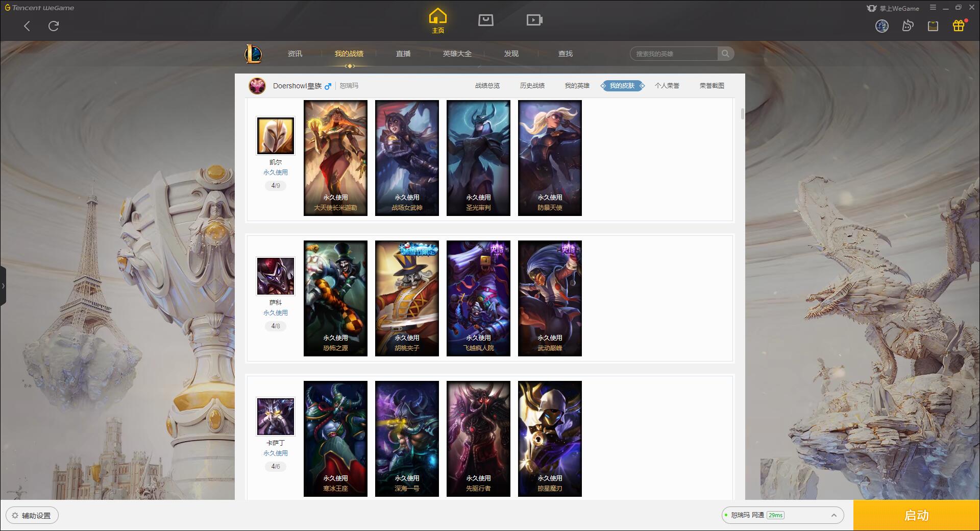Click the skin list vertical scrollbar
Screen dimensions: 980x531
pos(742,114)
